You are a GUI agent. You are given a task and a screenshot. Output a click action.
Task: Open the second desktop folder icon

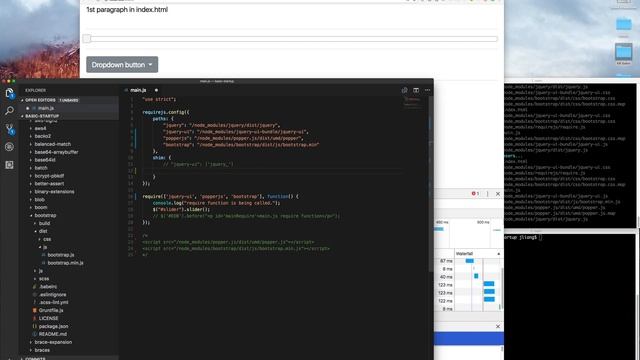click(x=623, y=53)
